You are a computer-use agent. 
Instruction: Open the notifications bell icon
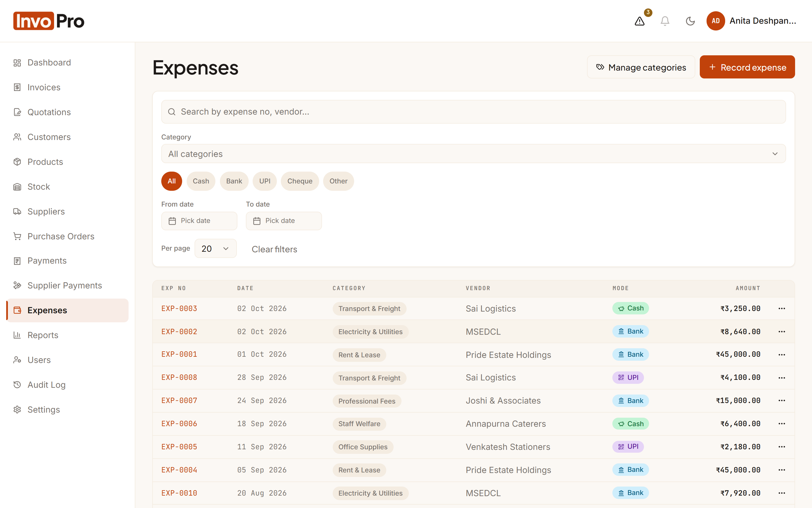pyautogui.click(x=665, y=21)
